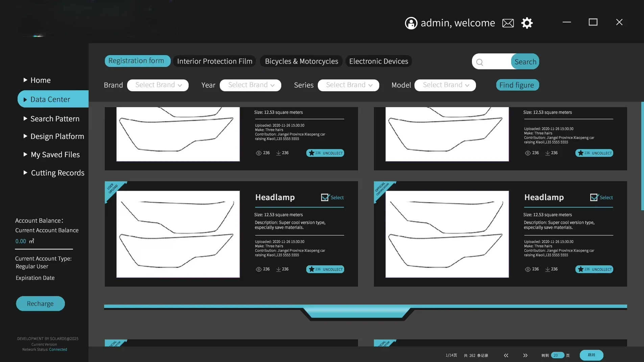The height and width of the screenshot is (362, 644).
Task: Click the magnifier icon in search box
Action: click(479, 62)
